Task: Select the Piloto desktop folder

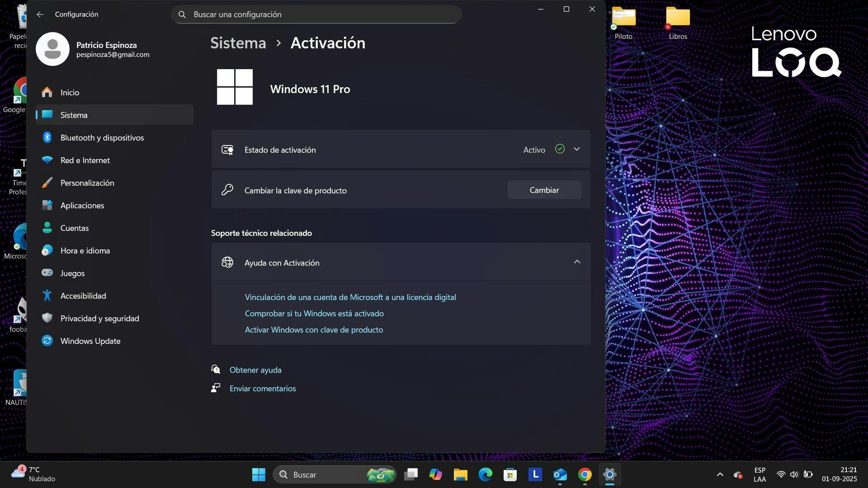Action: click(x=623, y=24)
